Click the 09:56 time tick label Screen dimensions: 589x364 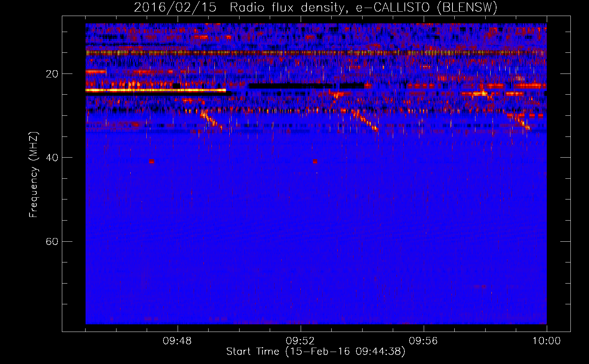coord(423,341)
